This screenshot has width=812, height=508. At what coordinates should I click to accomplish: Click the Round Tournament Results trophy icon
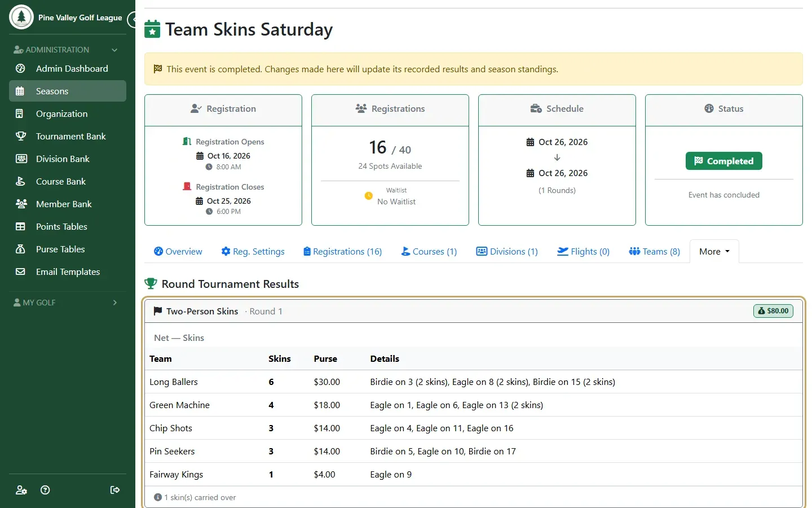point(151,283)
